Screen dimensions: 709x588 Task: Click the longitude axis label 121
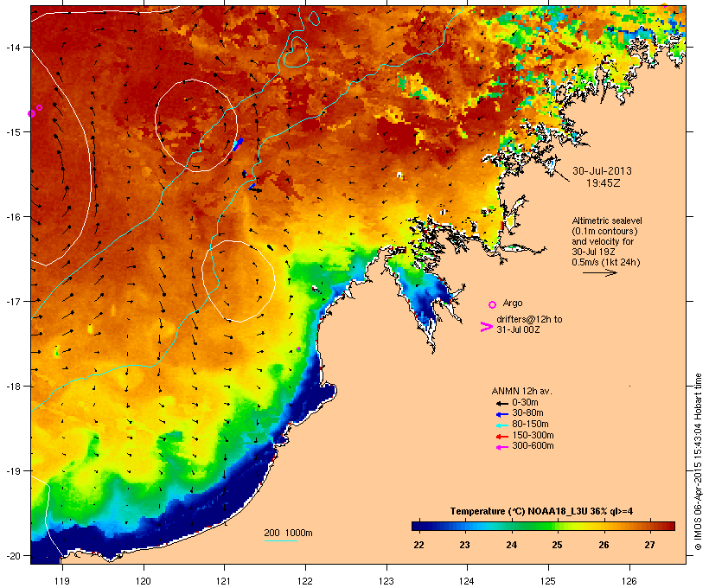pyautogui.click(x=224, y=581)
